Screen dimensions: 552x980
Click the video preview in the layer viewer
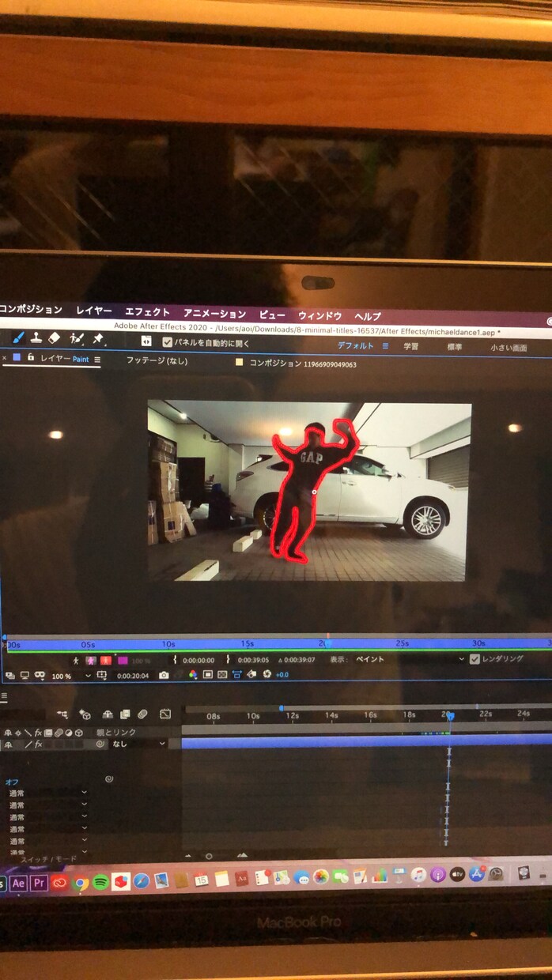pyautogui.click(x=309, y=491)
